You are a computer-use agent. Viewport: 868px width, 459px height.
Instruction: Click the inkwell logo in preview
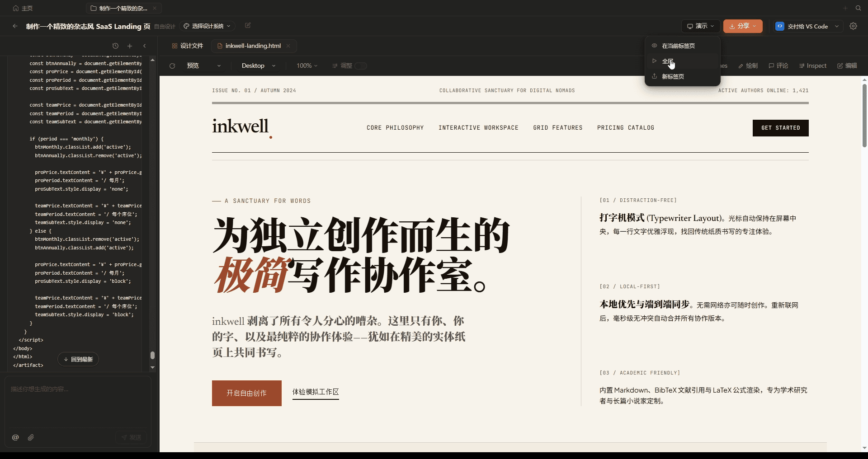pos(242,127)
